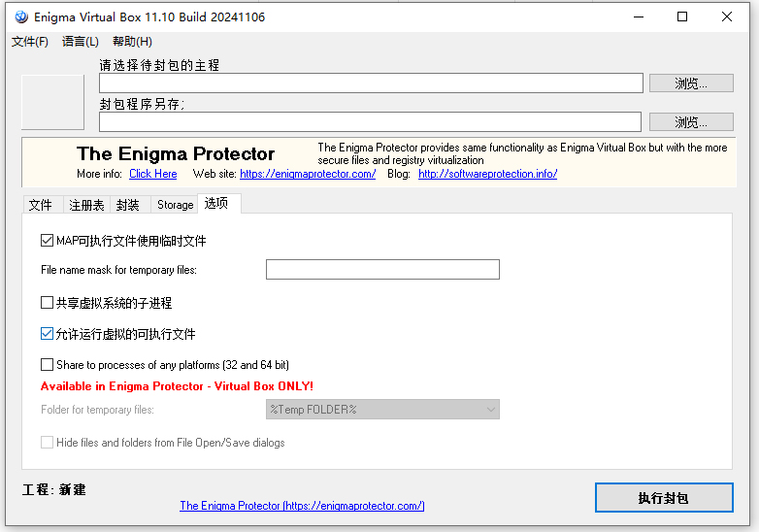The image size is (759, 532).
Task: Click The Enigma Protector banner heading
Action: coord(176,154)
